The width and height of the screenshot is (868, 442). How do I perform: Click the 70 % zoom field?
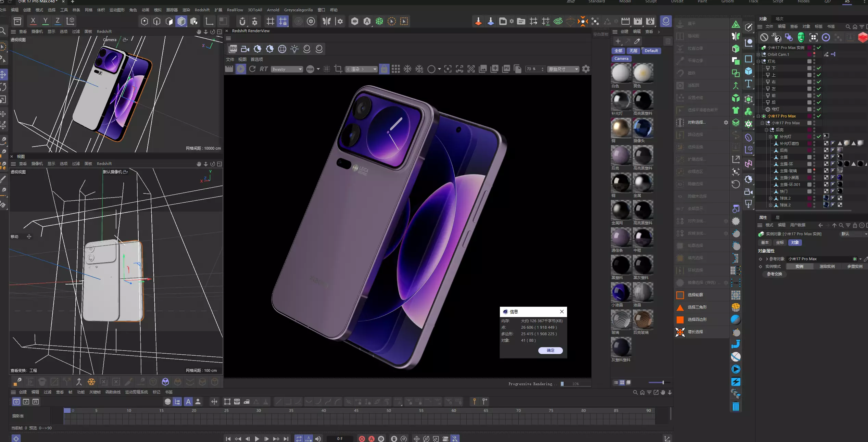coord(535,69)
